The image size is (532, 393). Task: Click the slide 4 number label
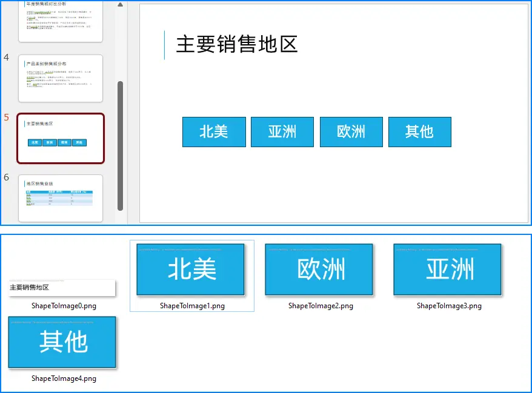[x=5, y=57]
